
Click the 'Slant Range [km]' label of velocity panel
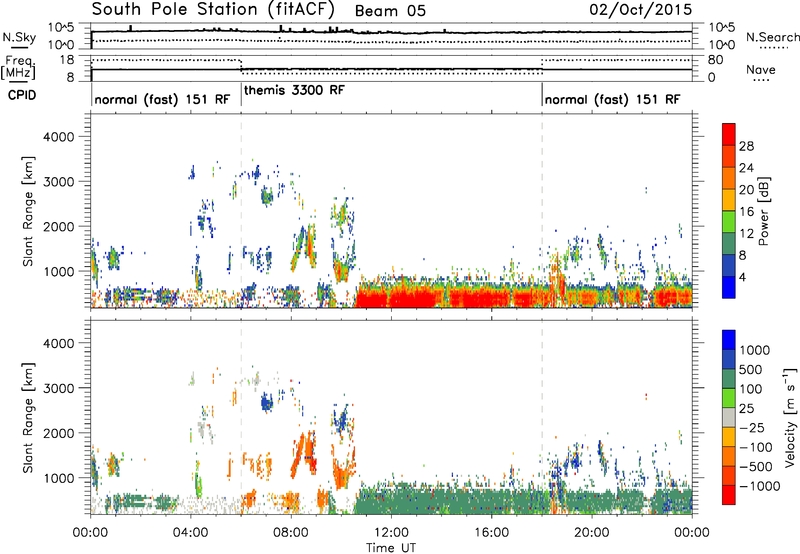click(x=28, y=417)
